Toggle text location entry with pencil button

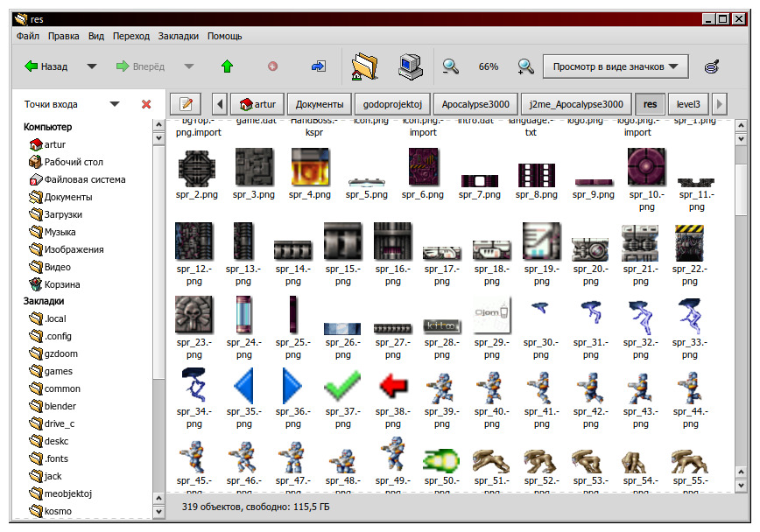[186, 103]
